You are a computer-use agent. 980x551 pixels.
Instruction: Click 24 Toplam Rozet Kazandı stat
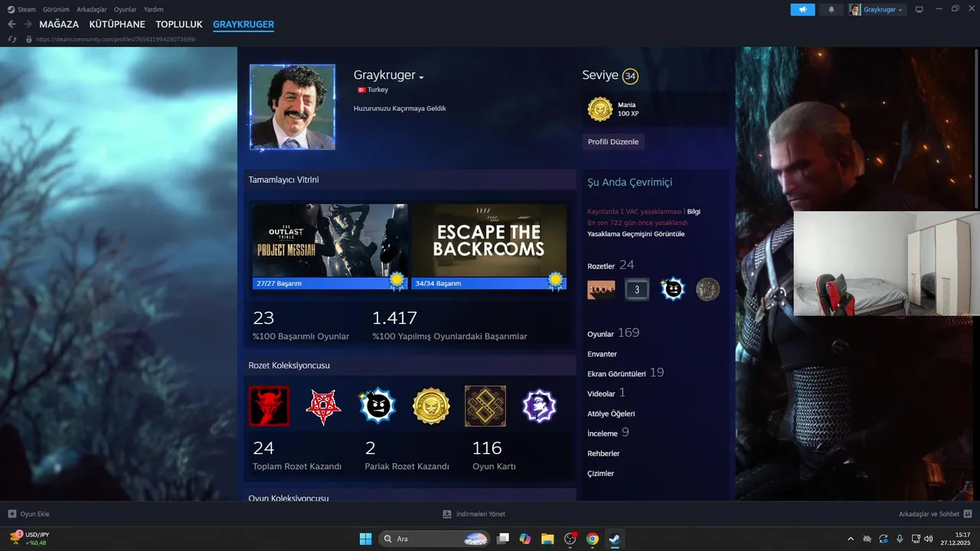click(297, 456)
